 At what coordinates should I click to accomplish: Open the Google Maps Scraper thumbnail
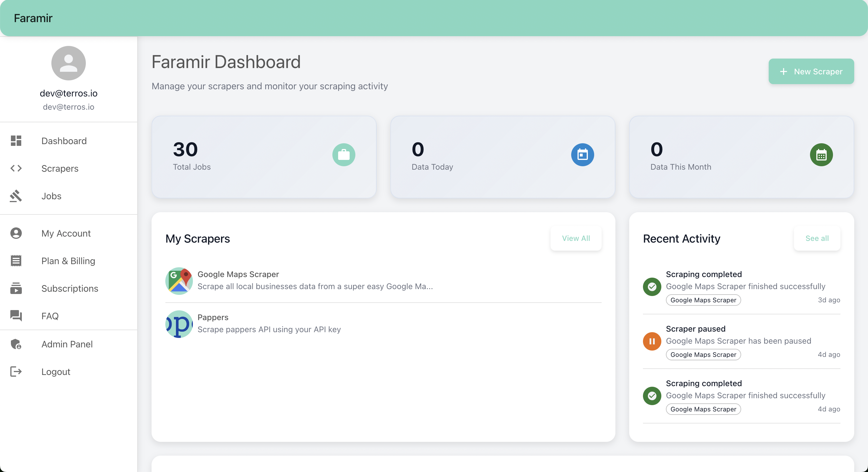[x=179, y=281]
